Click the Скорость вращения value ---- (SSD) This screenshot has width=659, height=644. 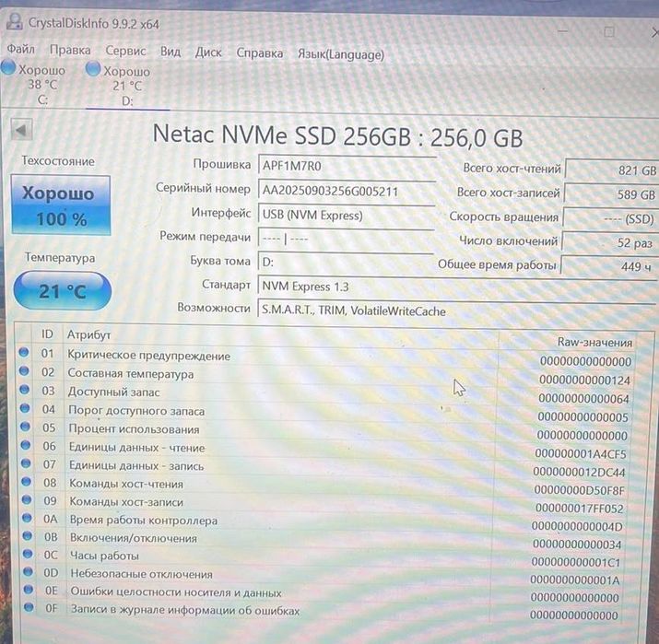click(x=609, y=218)
